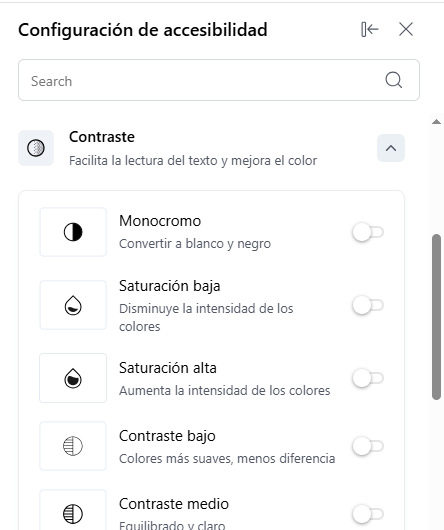Click the vertical scrollbar thumb
This screenshot has height=530, width=444.
click(x=436, y=317)
